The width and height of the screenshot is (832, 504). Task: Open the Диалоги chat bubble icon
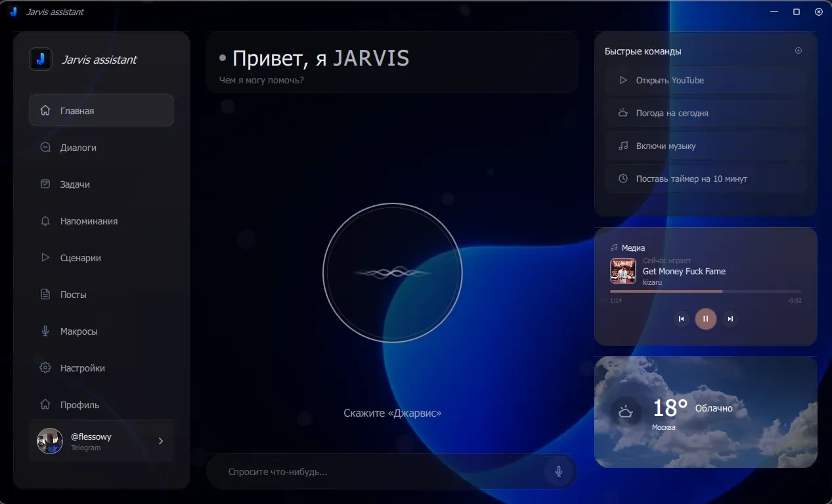45,148
